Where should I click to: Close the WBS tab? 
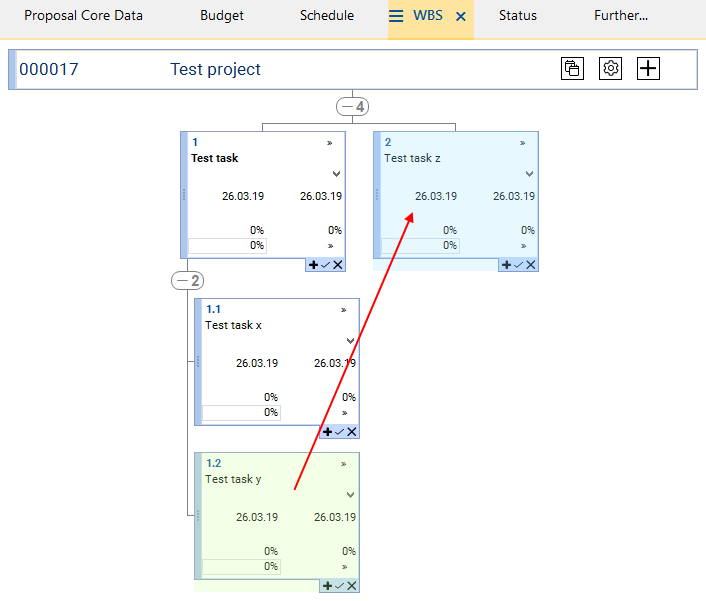pyautogui.click(x=461, y=17)
